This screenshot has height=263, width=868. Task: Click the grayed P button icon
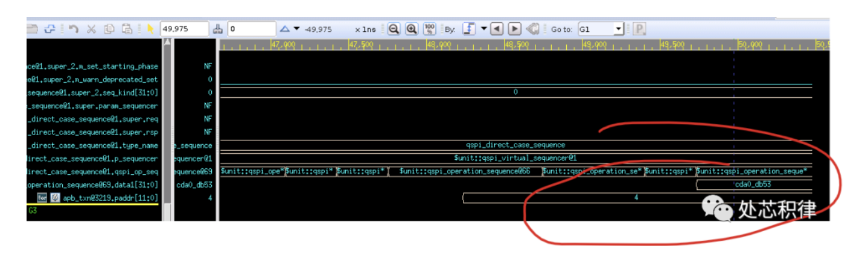pyautogui.click(x=639, y=29)
